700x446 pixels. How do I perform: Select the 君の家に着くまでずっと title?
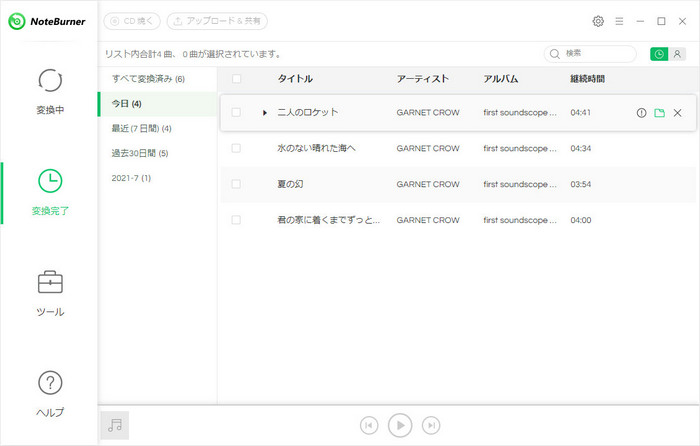coord(329,220)
